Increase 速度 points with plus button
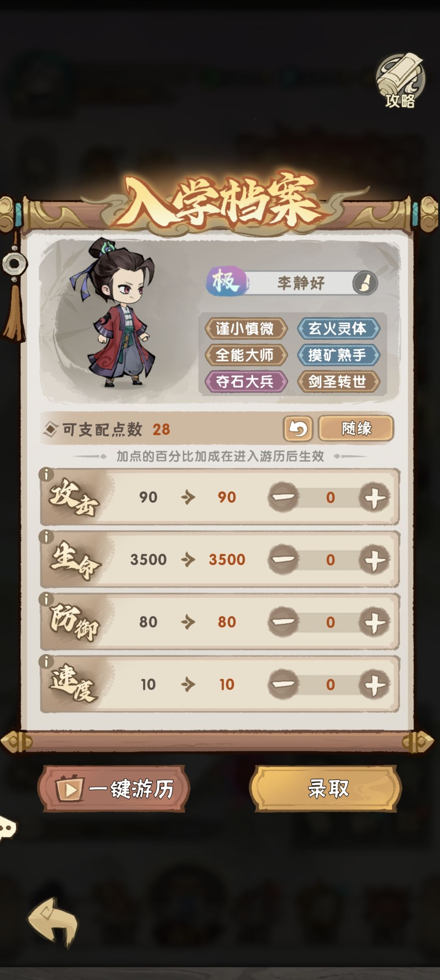This screenshot has height=980, width=440. [374, 684]
